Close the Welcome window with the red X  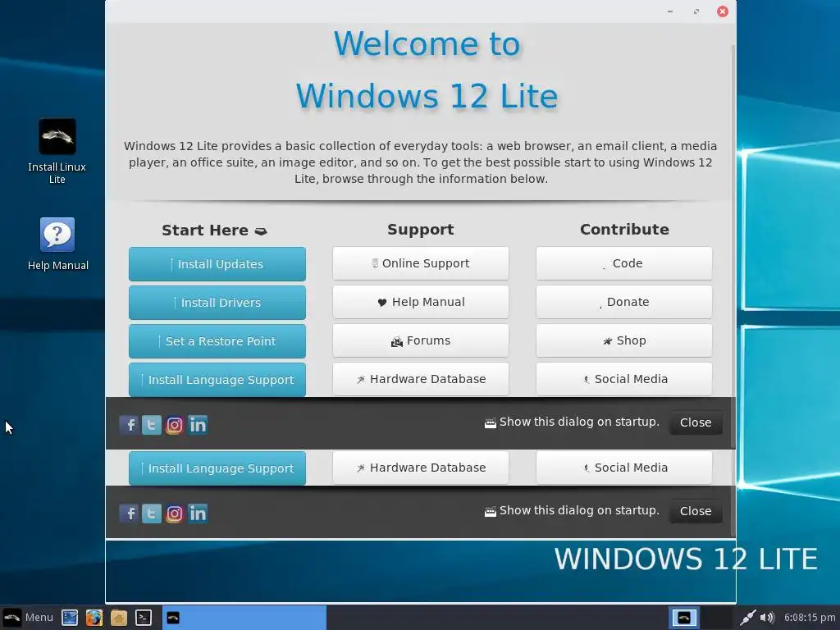coord(723,11)
